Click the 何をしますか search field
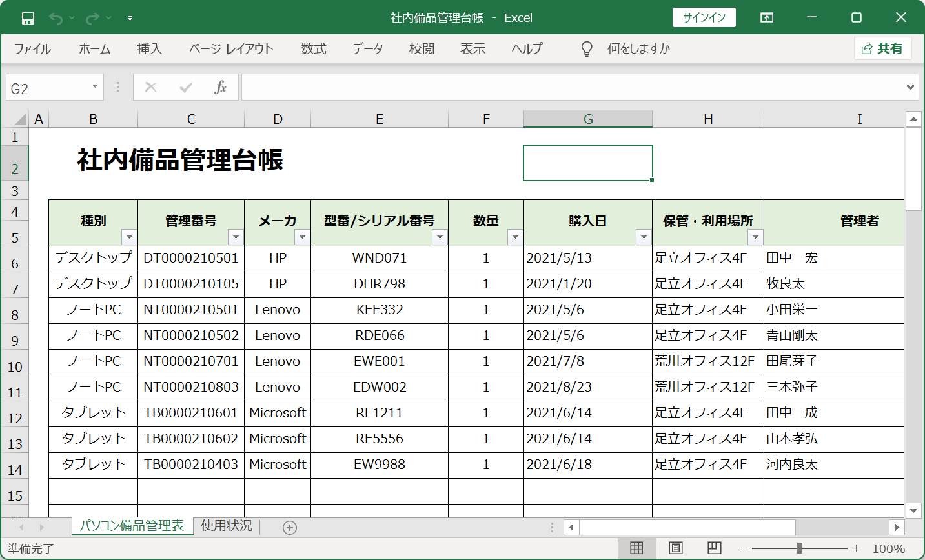The width and height of the screenshot is (925, 560). 638,49
